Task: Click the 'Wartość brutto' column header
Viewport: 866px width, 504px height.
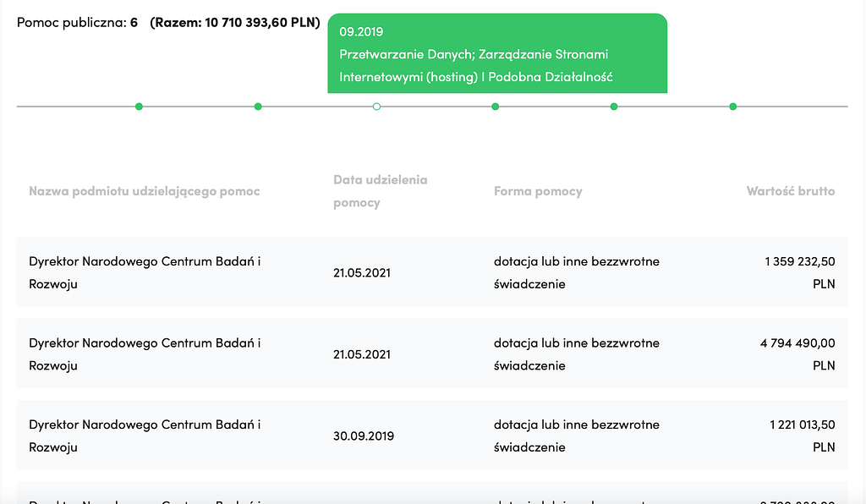Action: (x=791, y=191)
